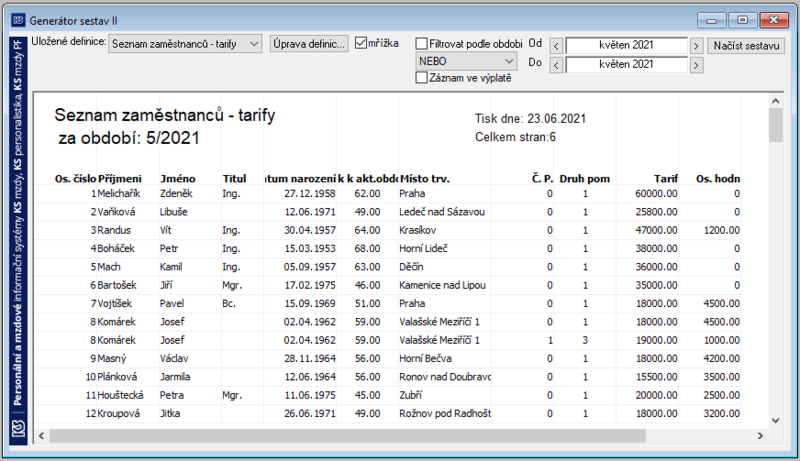Click the vertical scrollbar down arrow
The image size is (800, 461).
coord(776,421)
